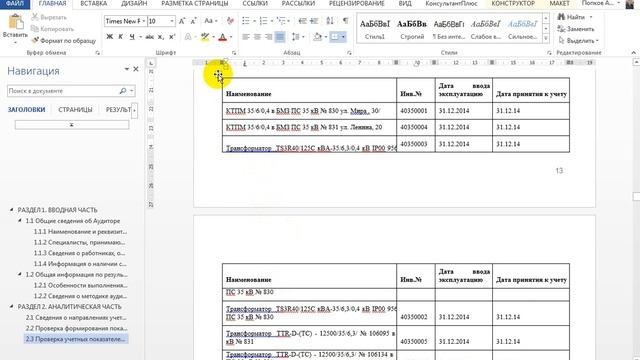Switch to the ССЫЛКИ ribbon tab
This screenshot has width=640, height=360.
pos(255,4)
